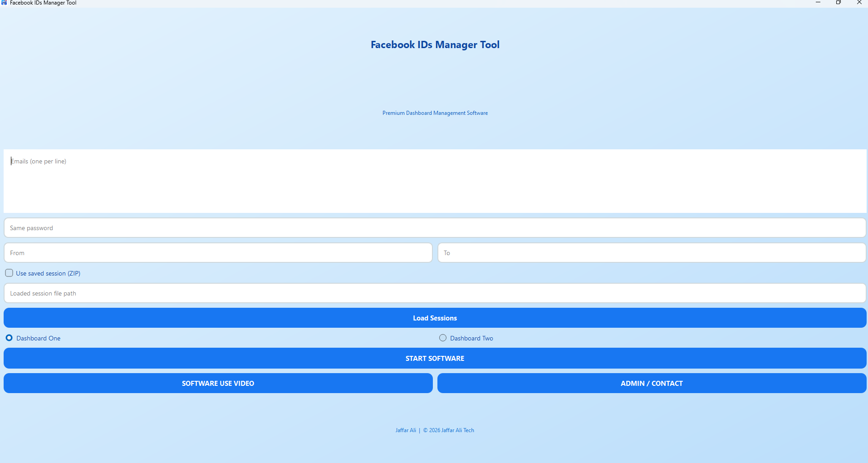Click the Premium Dashboard Management Software subtitle
The height and width of the screenshot is (463, 868).
(435, 113)
